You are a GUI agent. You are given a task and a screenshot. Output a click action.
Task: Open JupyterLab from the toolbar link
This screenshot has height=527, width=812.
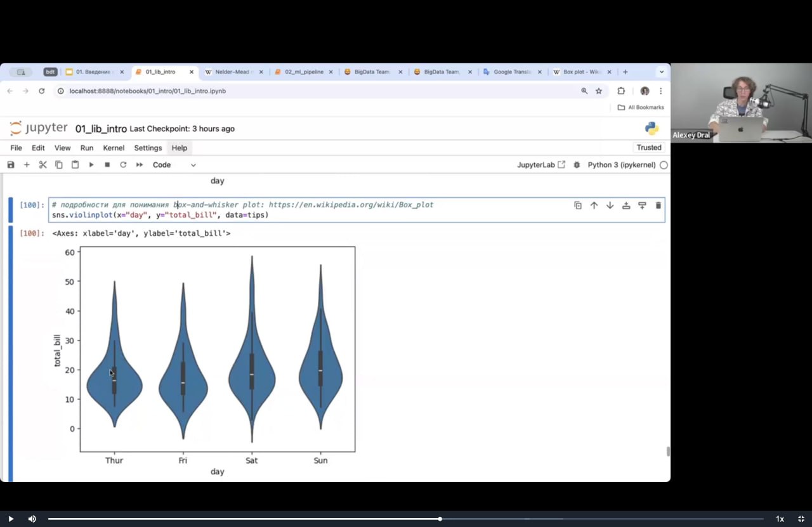pos(541,165)
